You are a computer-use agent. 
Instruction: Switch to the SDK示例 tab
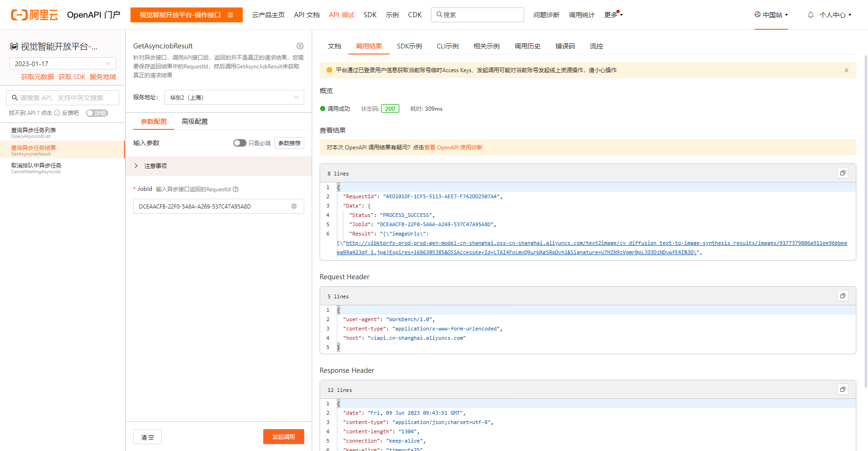[x=409, y=46]
